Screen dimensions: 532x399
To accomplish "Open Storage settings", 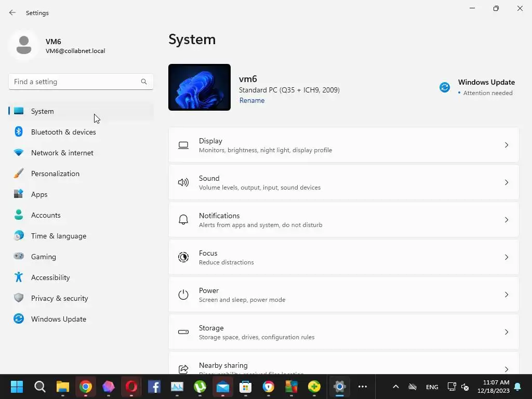I will coord(344,332).
